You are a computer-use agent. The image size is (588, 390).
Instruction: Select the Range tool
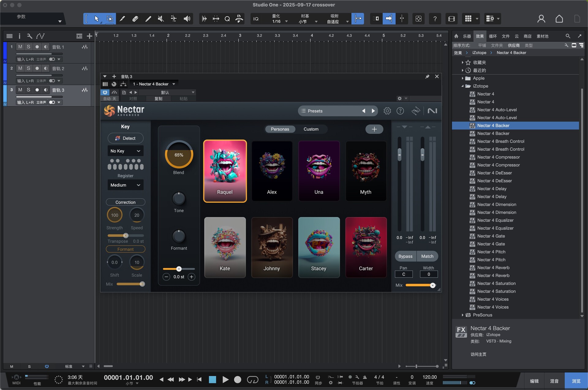coord(109,19)
